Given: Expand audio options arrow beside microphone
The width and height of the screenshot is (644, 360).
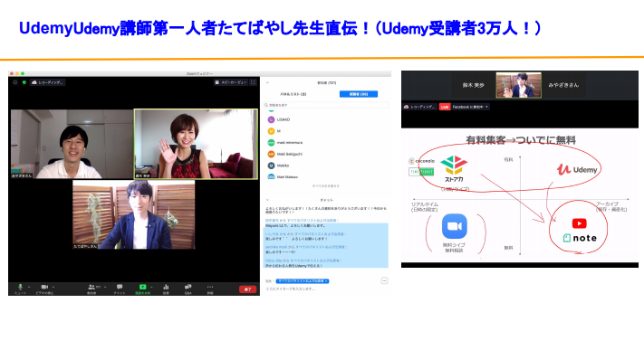Looking at the screenshot, I should pos(29,287).
